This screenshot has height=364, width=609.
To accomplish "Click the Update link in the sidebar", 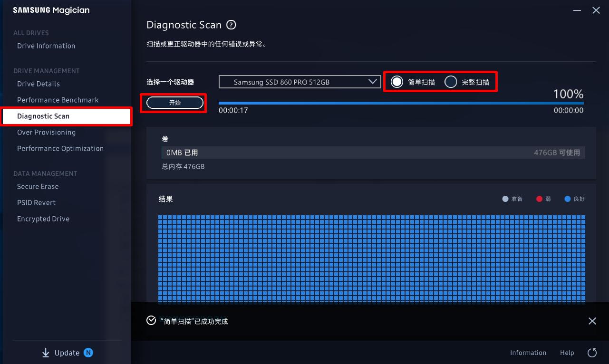I will click(x=67, y=353).
